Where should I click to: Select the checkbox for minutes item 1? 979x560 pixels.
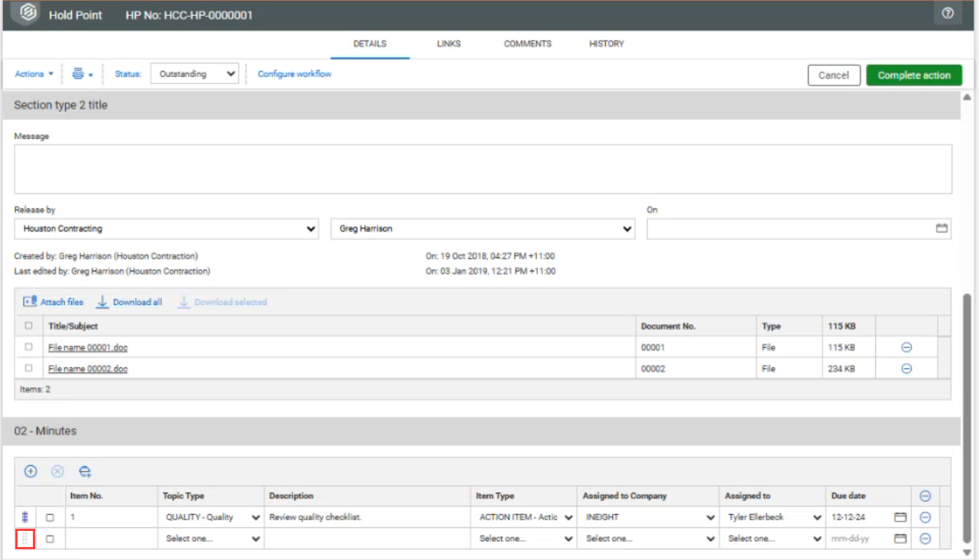click(x=50, y=517)
